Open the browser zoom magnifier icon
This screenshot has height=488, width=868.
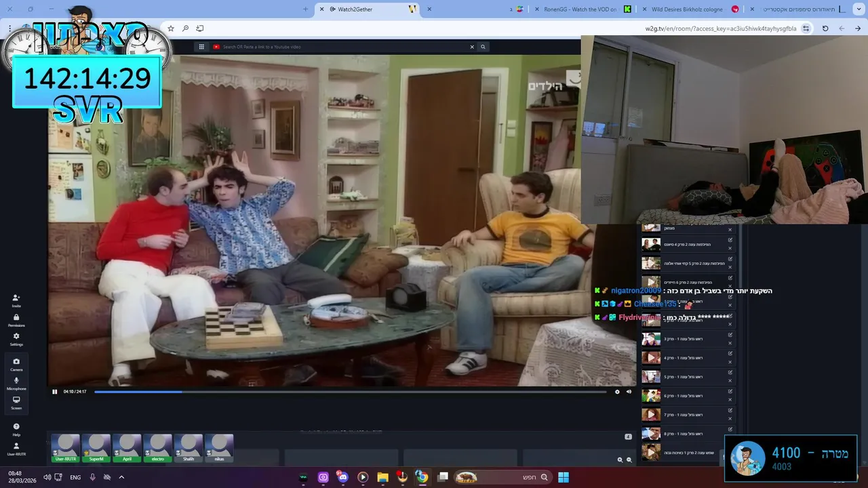pos(185,28)
